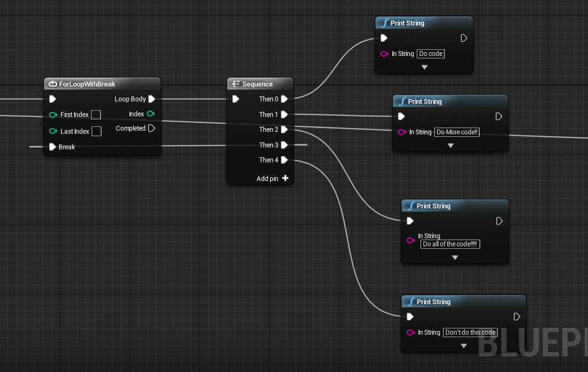Click exec input pin of 'Do More code!!' node

pyautogui.click(x=401, y=116)
